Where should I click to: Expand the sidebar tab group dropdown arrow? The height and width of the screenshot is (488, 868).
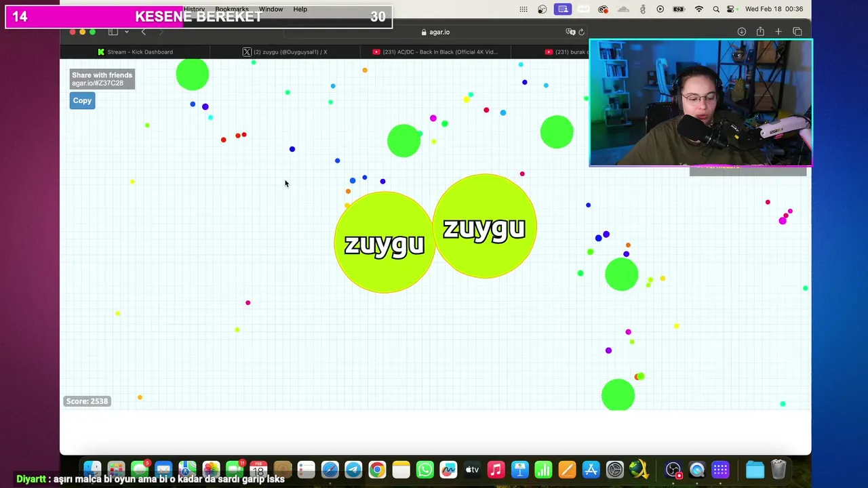pyautogui.click(x=126, y=32)
